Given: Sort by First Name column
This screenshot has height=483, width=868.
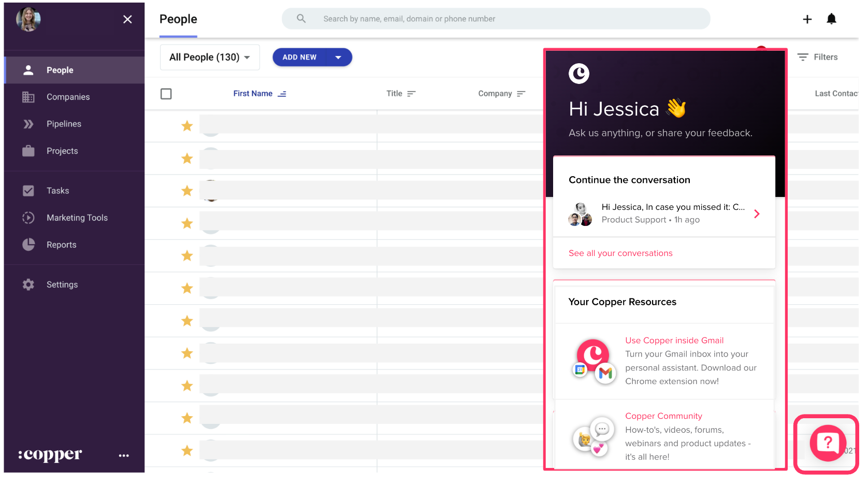Looking at the screenshot, I should click(x=259, y=93).
